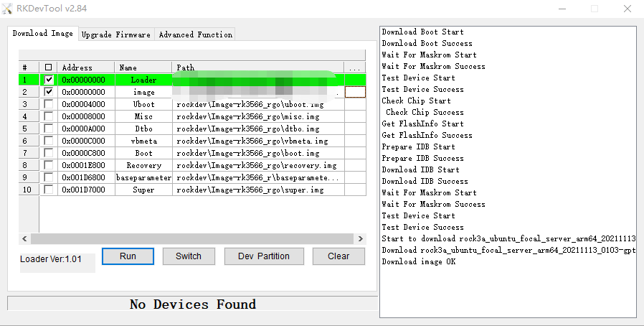The height and width of the screenshot is (326, 644).
Task: Uncheck the Loader row checkbox
Action: pyautogui.click(x=49, y=80)
